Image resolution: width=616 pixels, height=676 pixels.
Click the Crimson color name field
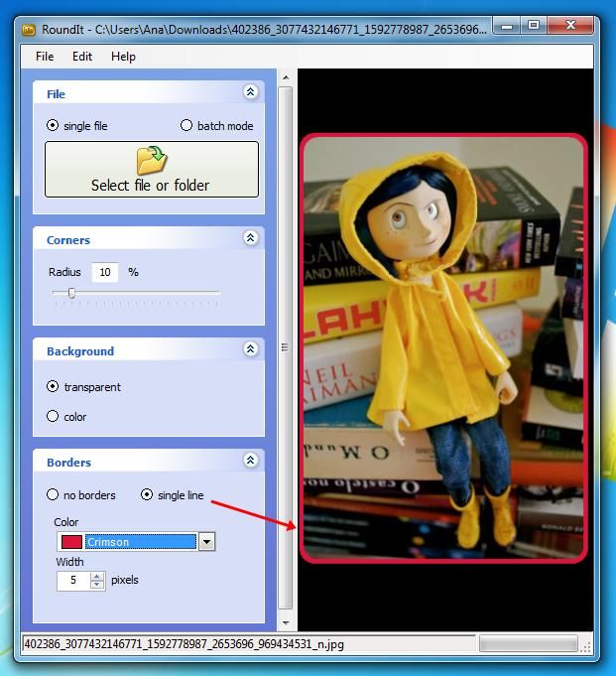[141, 542]
